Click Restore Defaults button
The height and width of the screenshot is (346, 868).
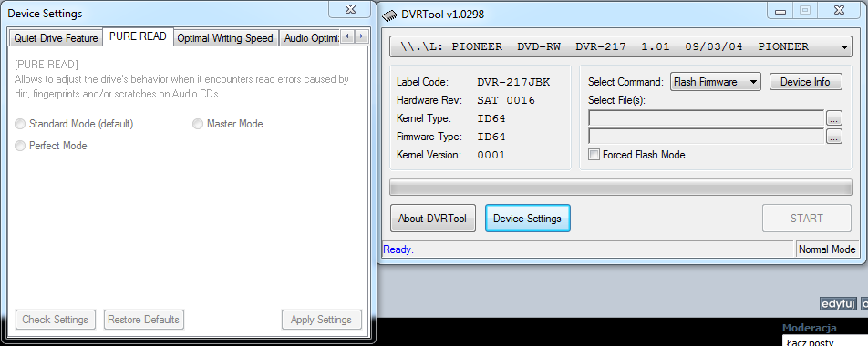[144, 320]
